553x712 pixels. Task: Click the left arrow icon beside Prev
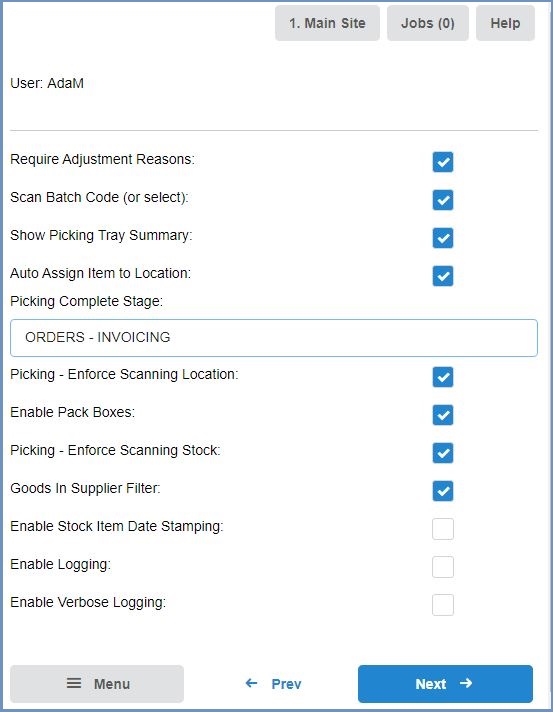(251, 683)
